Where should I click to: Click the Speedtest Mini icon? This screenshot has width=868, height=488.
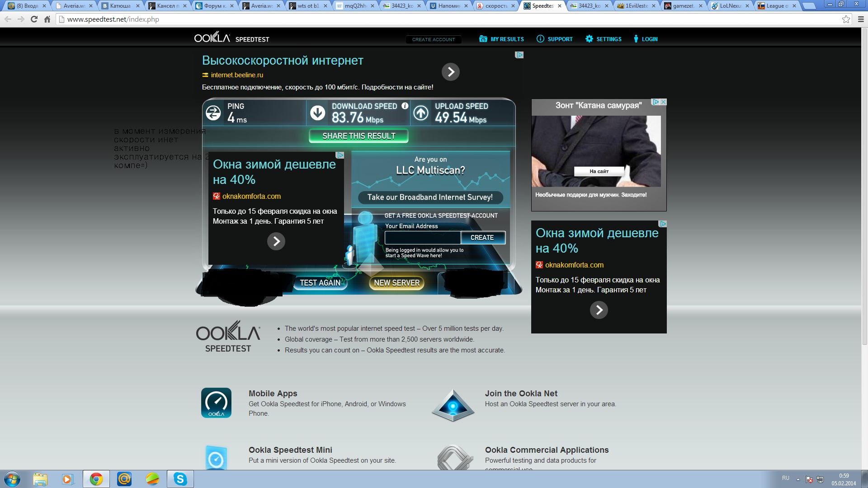(x=216, y=458)
